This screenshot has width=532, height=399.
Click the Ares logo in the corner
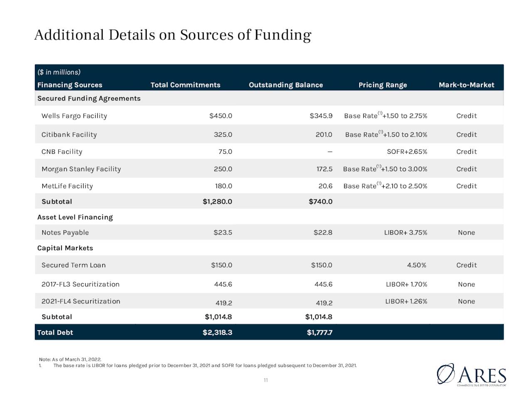pos(471,374)
